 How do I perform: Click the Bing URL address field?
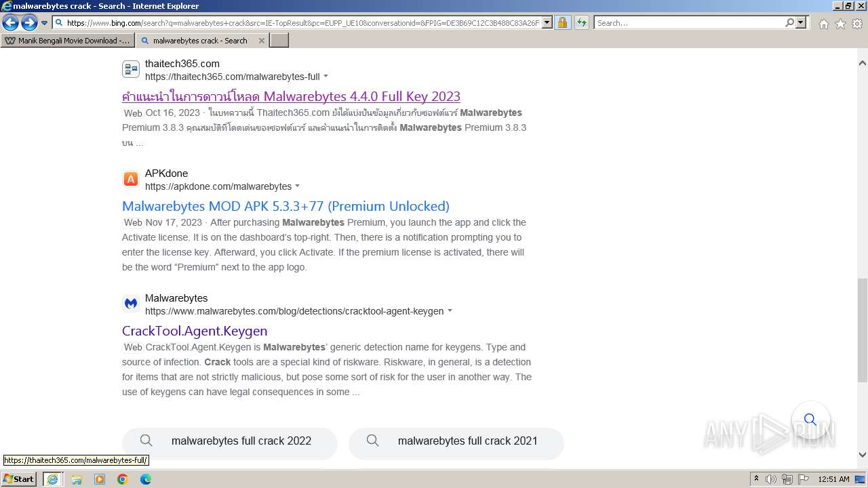302,23
